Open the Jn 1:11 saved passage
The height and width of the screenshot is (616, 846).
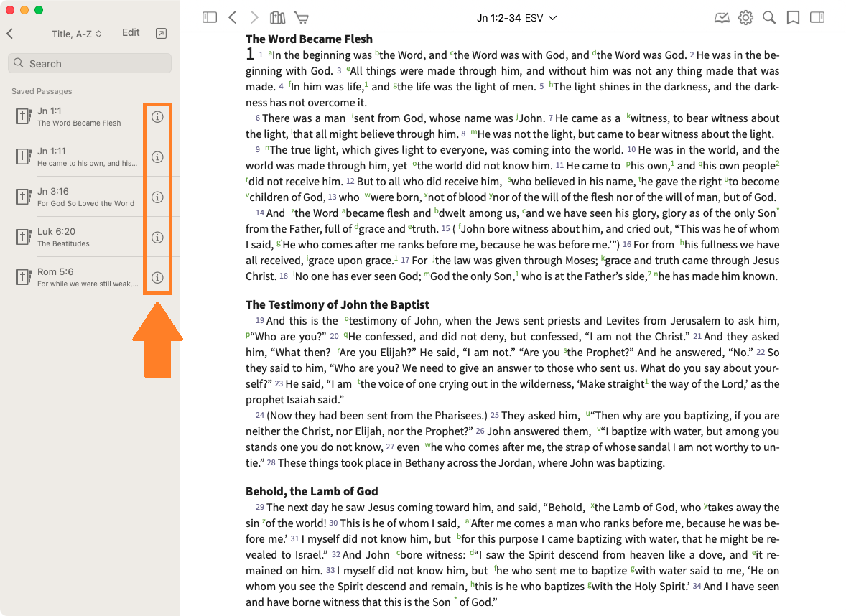pos(79,157)
